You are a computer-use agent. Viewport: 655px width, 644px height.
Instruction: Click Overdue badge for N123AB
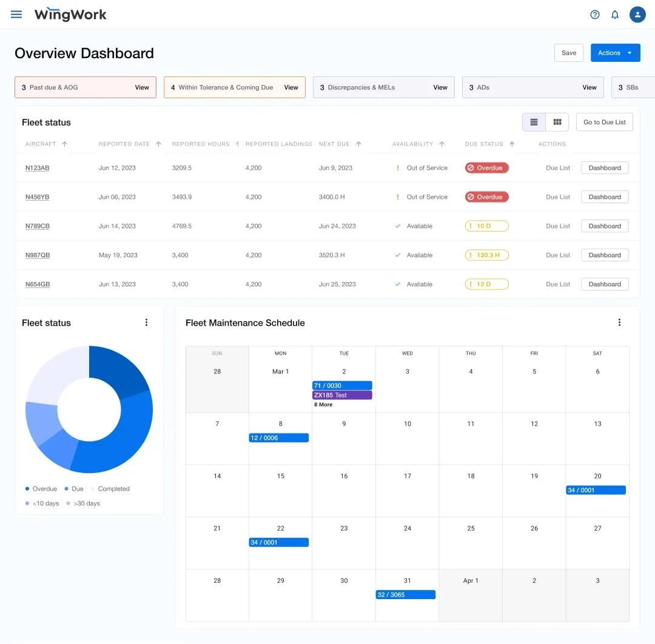486,168
